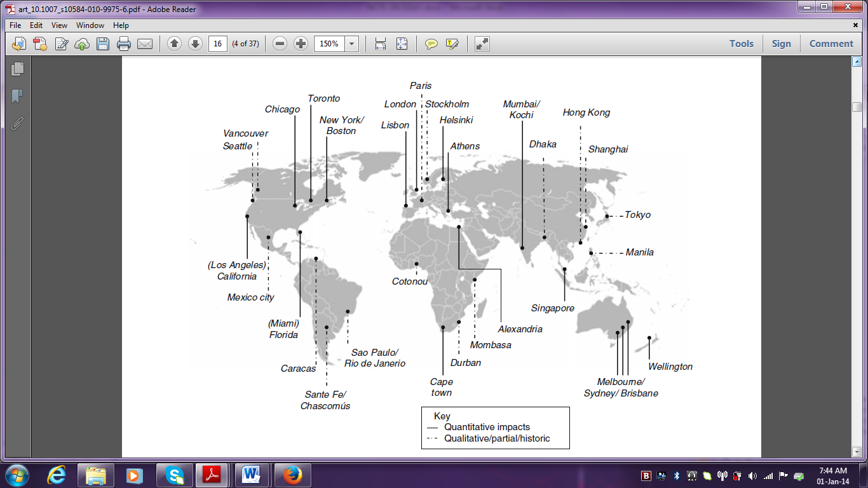Add a sticky note comment
This screenshot has width=868, height=488.
[431, 44]
